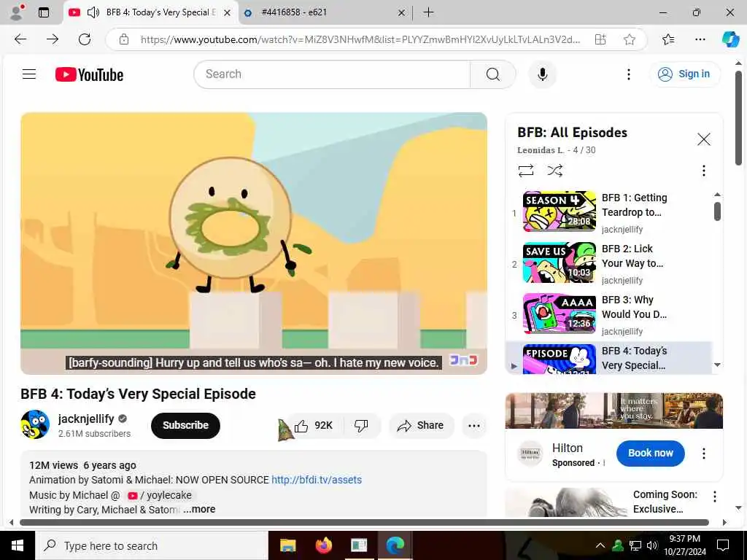This screenshot has width=747, height=560.
Task: Open more actions ellipsis under video
Action: click(x=473, y=425)
